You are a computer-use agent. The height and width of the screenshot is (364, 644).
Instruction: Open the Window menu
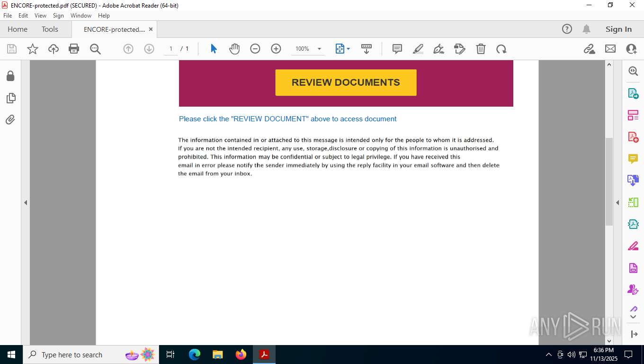81,16
